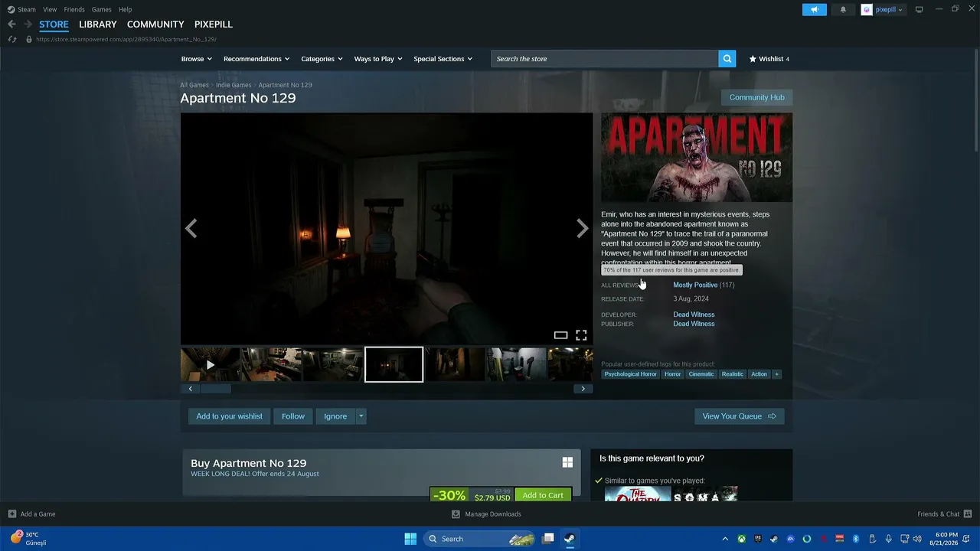Open the Categories dropdown
The image size is (980, 551).
pos(322,59)
